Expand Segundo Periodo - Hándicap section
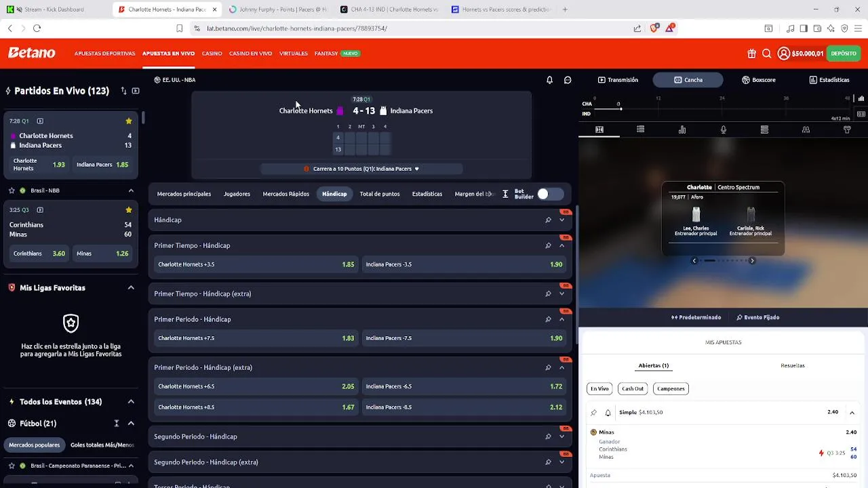The width and height of the screenshot is (868, 488). pos(561,436)
